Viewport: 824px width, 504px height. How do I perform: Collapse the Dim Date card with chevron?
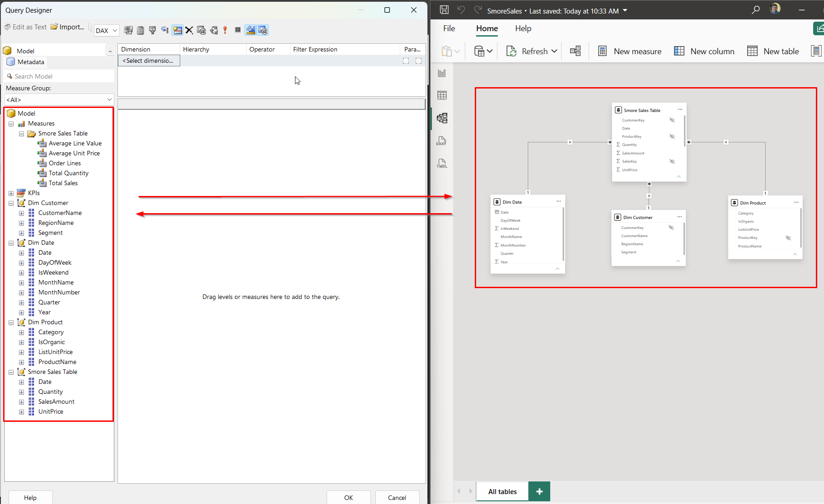point(557,269)
